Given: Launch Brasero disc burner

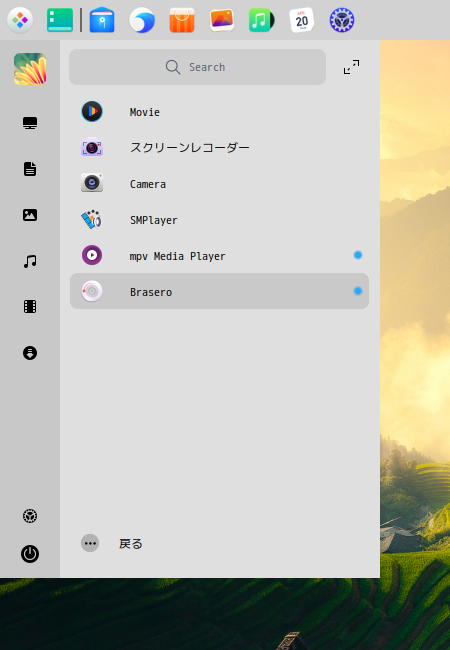Looking at the screenshot, I should click(x=219, y=291).
